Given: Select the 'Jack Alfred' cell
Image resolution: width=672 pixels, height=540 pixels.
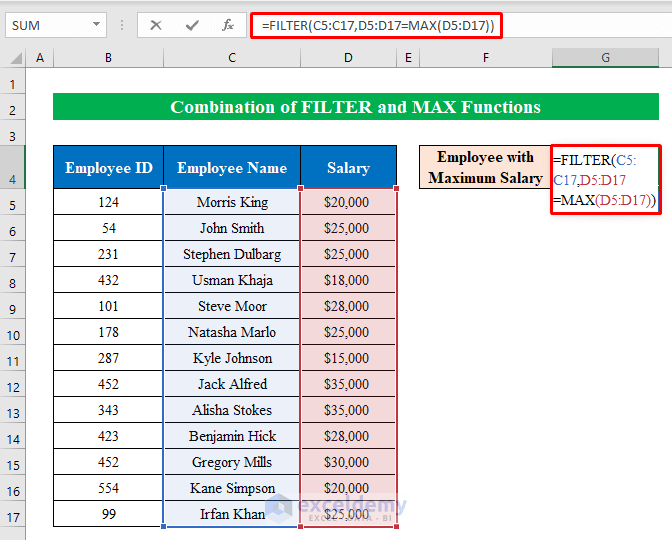Looking at the screenshot, I should click(232, 384).
